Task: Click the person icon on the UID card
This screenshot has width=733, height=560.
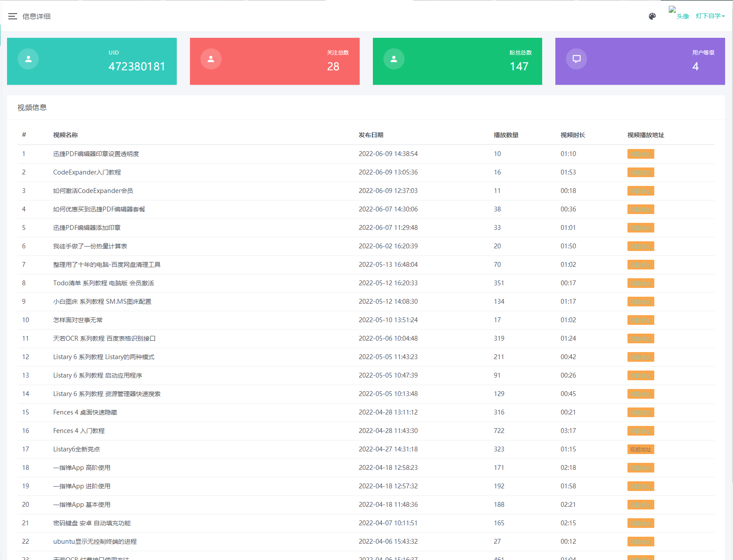Action: pos(28,58)
